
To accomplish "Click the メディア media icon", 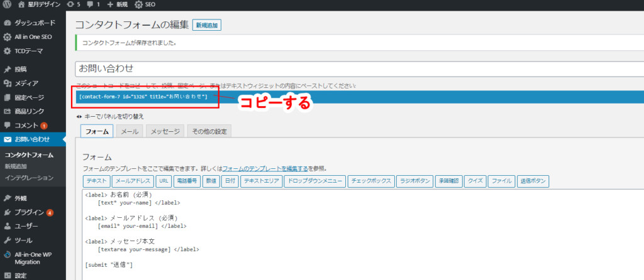I will [x=7, y=83].
